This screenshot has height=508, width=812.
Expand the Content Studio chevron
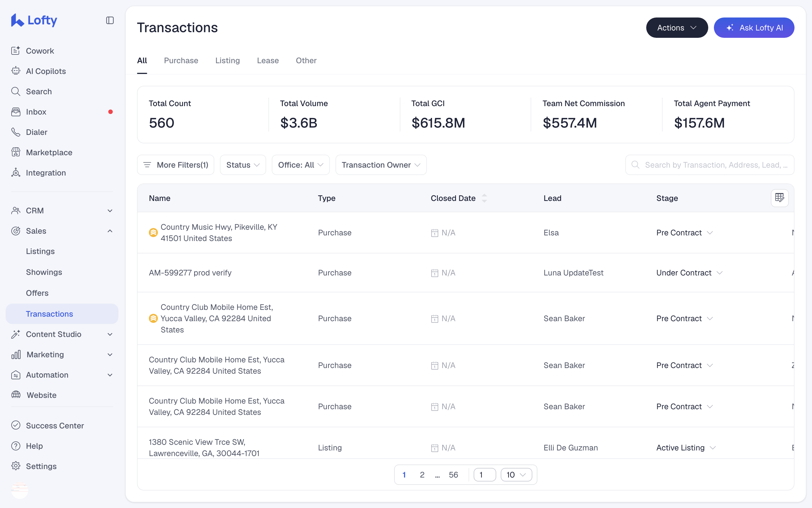point(110,334)
